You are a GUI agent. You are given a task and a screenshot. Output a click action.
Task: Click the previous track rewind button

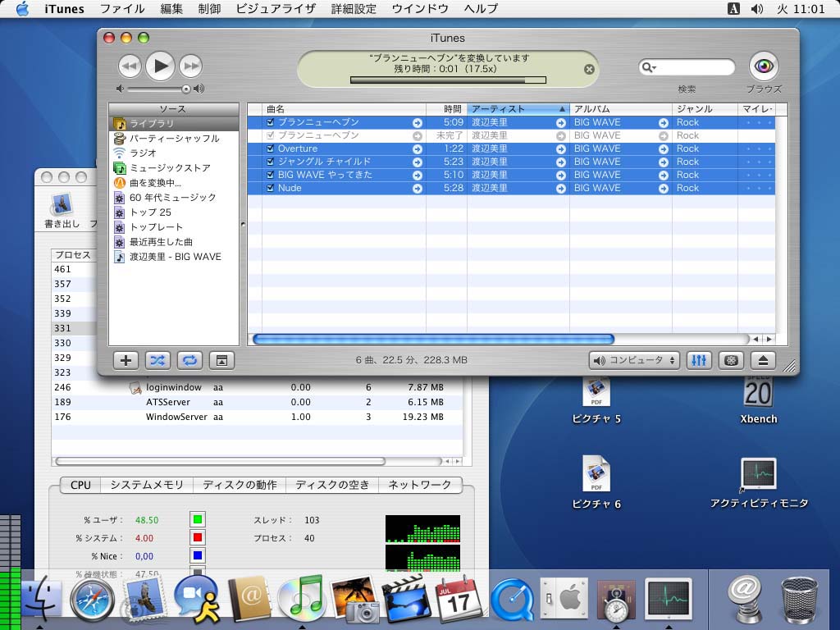[x=130, y=66]
